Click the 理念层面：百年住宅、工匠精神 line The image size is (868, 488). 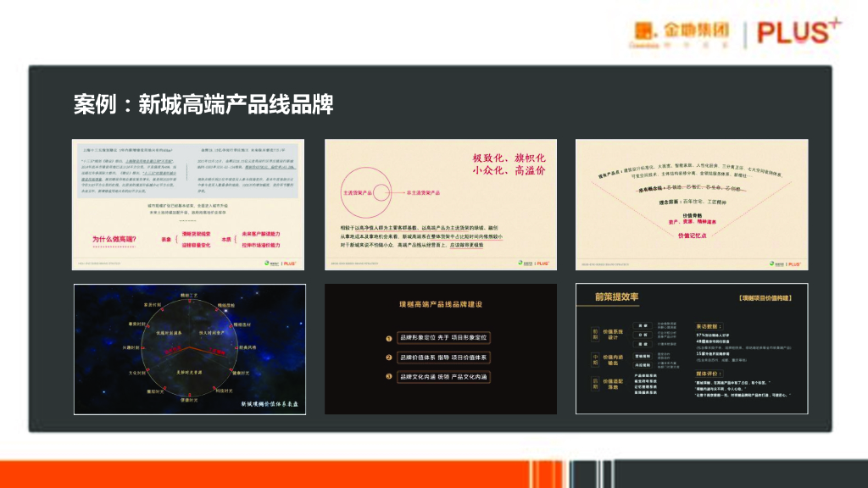click(692, 202)
